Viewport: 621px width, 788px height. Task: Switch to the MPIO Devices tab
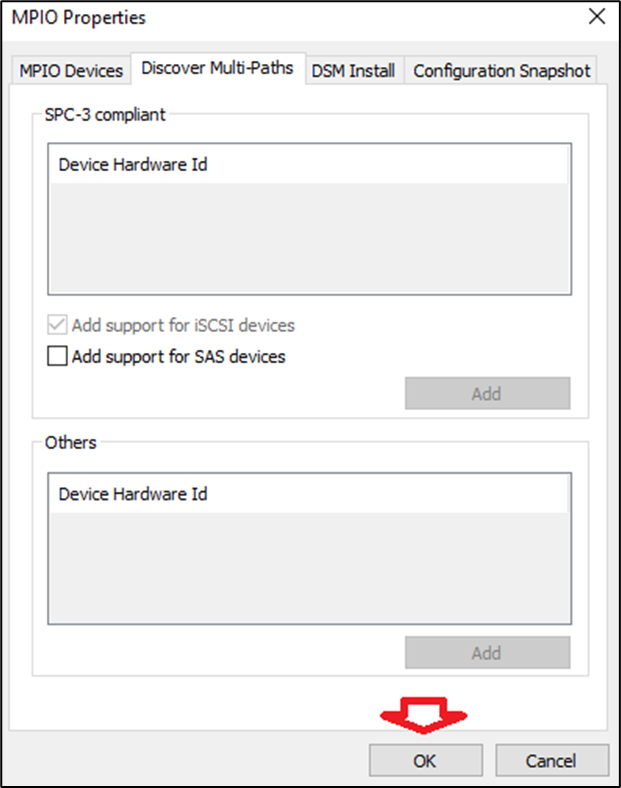pos(71,71)
